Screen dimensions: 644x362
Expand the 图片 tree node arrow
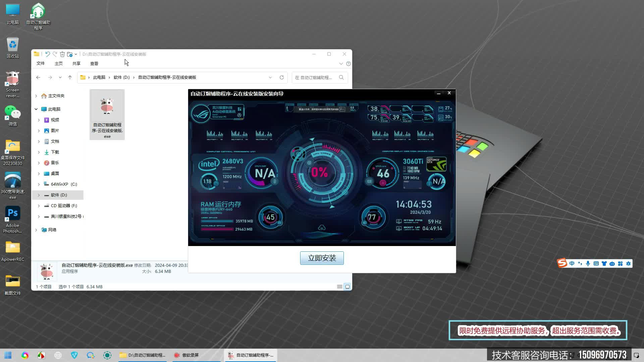point(39,131)
